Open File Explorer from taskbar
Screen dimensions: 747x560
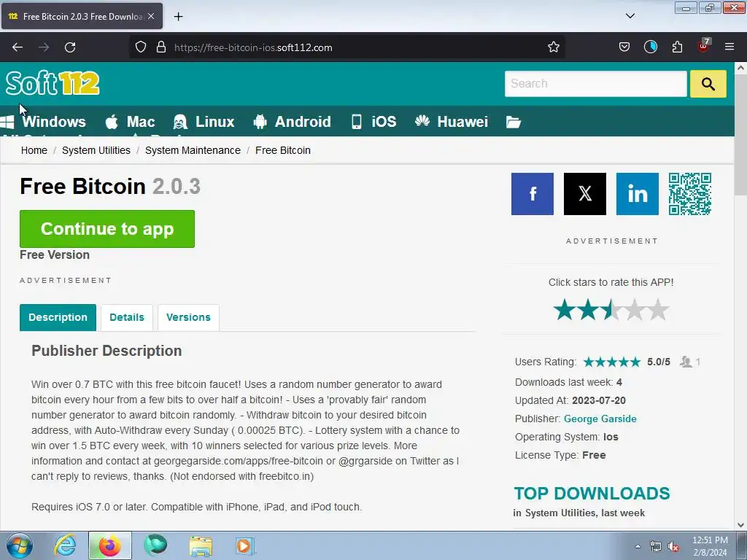point(201,545)
